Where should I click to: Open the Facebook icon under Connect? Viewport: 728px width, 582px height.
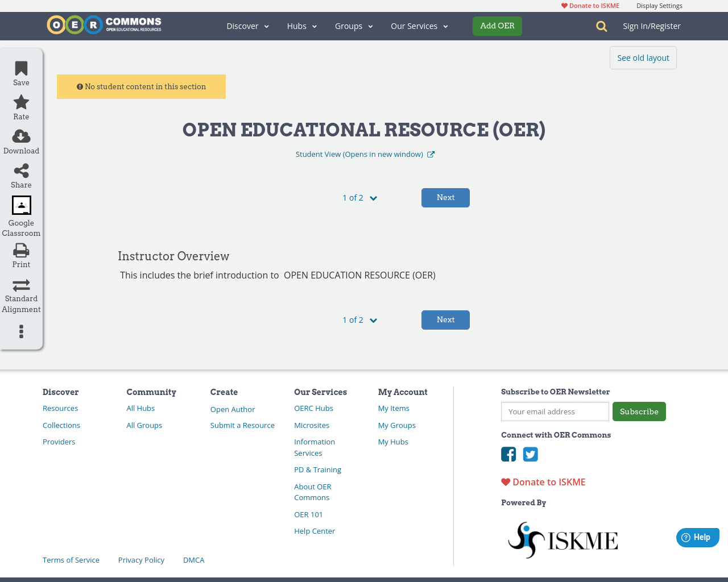pyautogui.click(x=508, y=454)
